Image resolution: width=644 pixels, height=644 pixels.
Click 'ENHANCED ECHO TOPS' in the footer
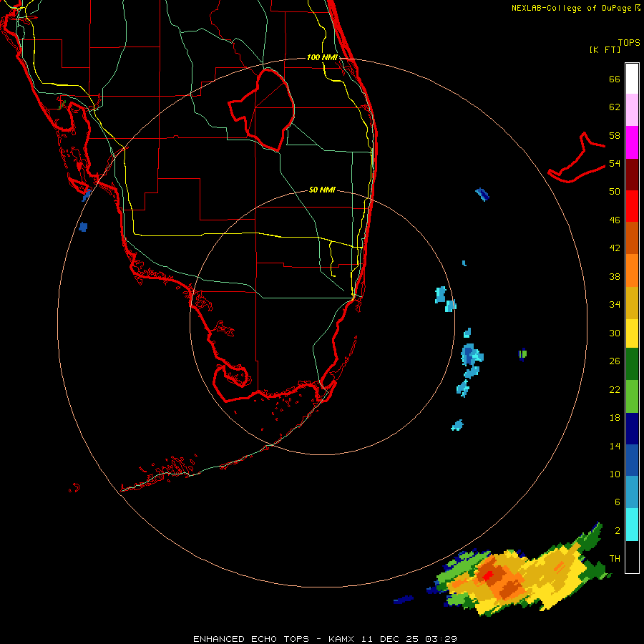click(250, 639)
